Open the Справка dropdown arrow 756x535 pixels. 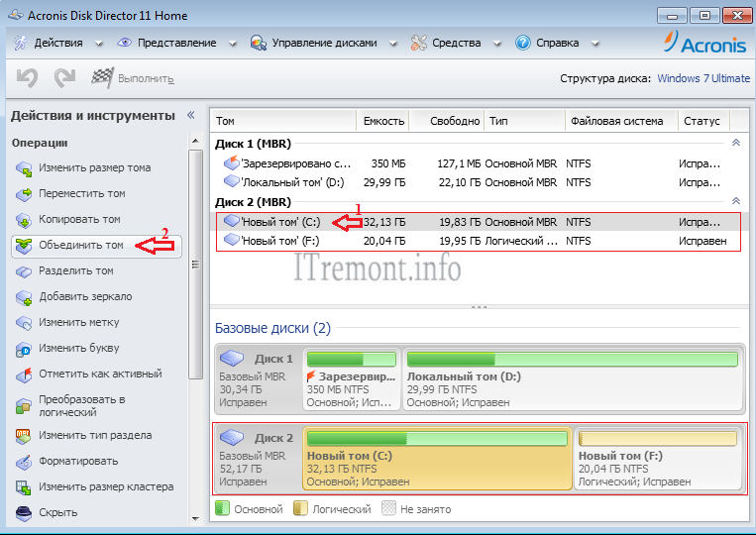point(594,44)
